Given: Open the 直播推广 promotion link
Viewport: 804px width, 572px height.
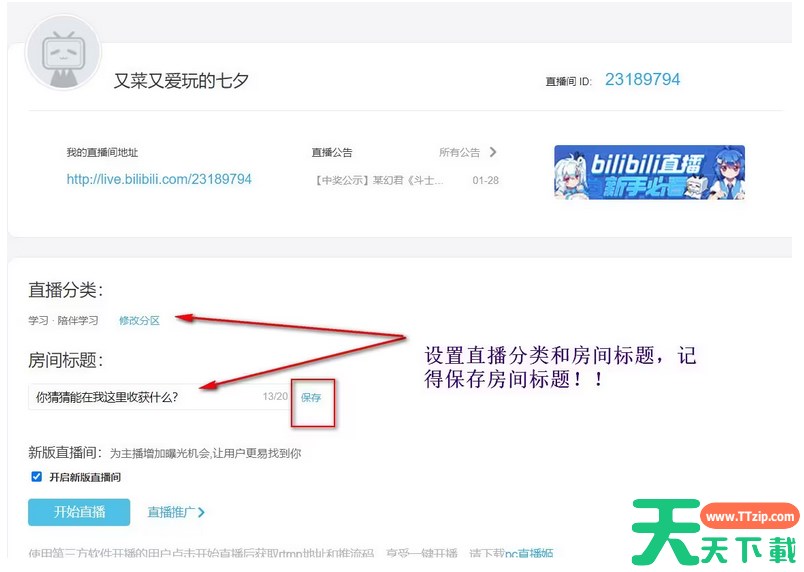Looking at the screenshot, I should (170, 513).
